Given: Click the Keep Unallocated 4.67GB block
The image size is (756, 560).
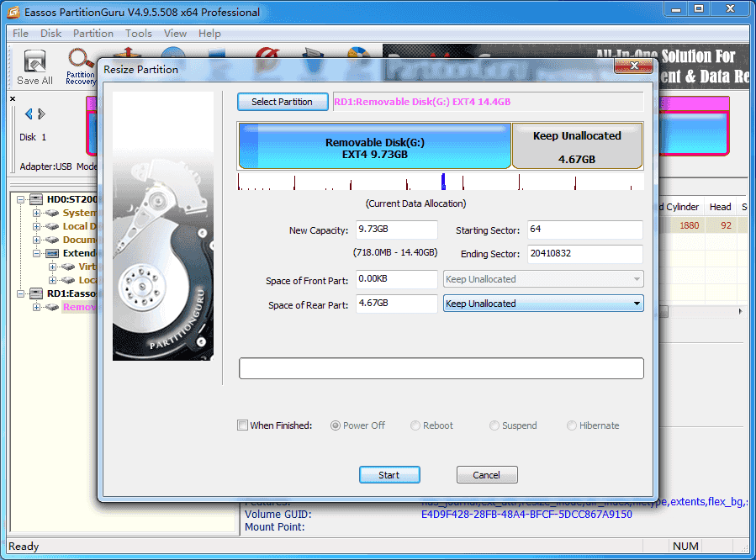Looking at the screenshot, I should [577, 145].
